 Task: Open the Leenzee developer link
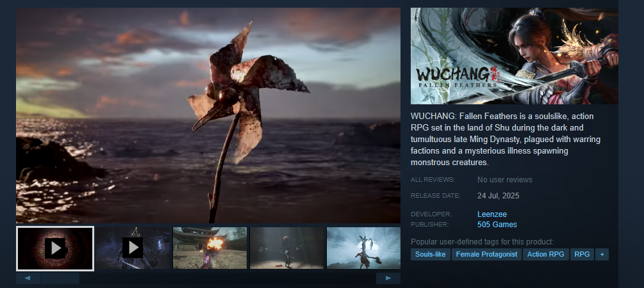tap(492, 214)
